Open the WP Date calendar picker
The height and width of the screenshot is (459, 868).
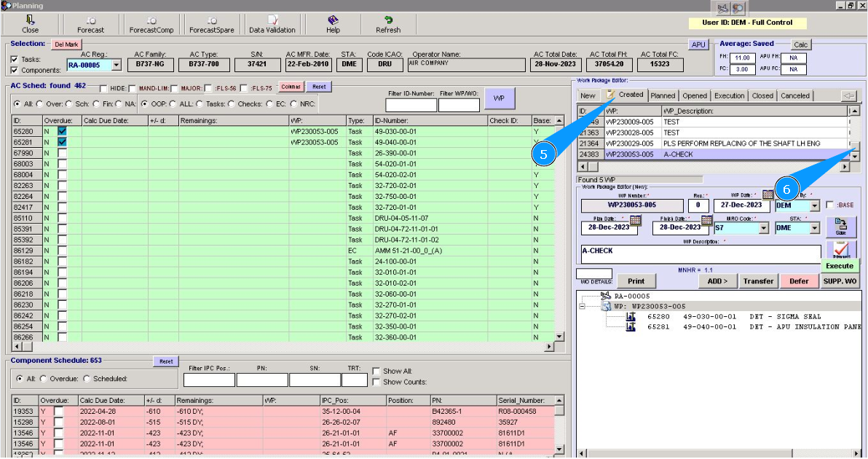coord(768,195)
